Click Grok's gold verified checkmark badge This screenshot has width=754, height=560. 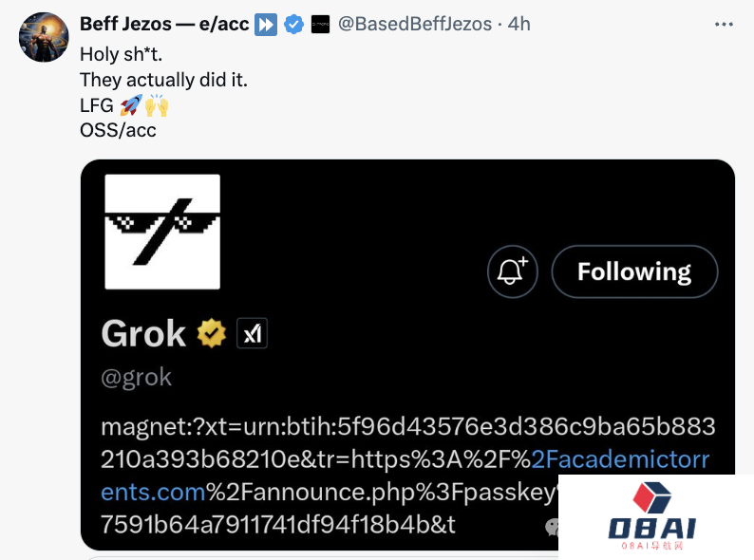coord(211,333)
